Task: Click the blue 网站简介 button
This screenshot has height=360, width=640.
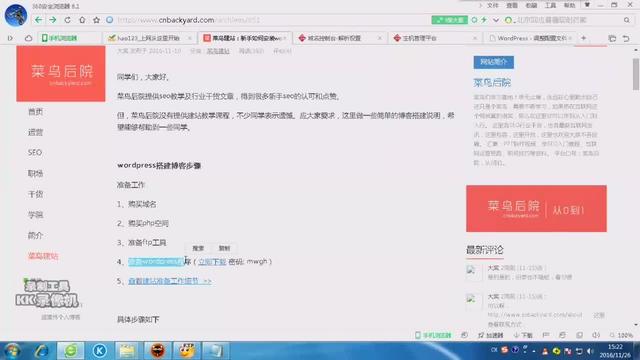Action: pos(493,62)
